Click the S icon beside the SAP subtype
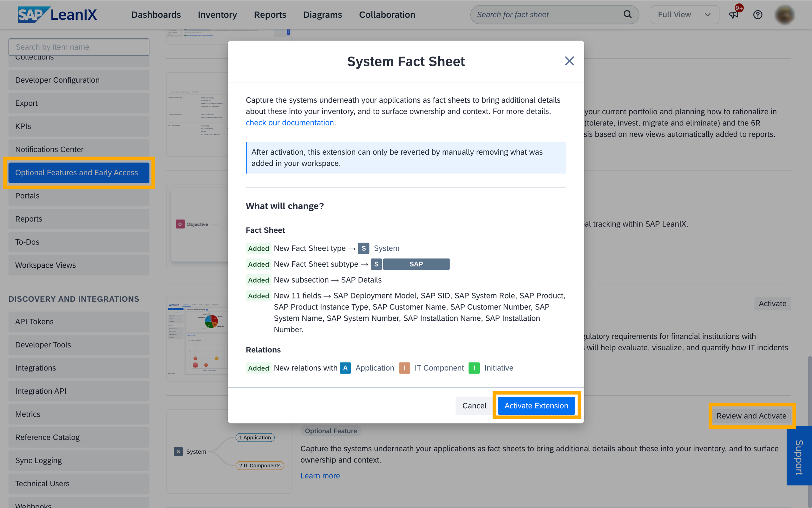Viewport: 812px width, 508px height. [376, 264]
